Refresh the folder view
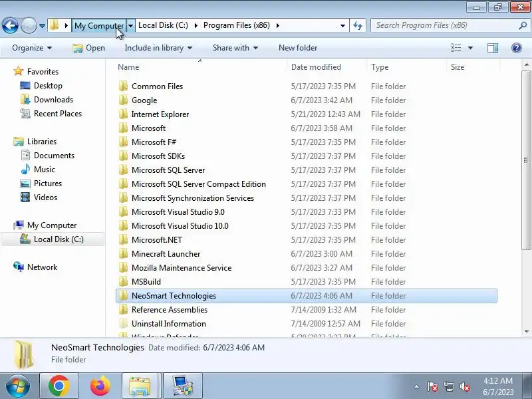Viewport: 532px width, 399px height. 358,25
